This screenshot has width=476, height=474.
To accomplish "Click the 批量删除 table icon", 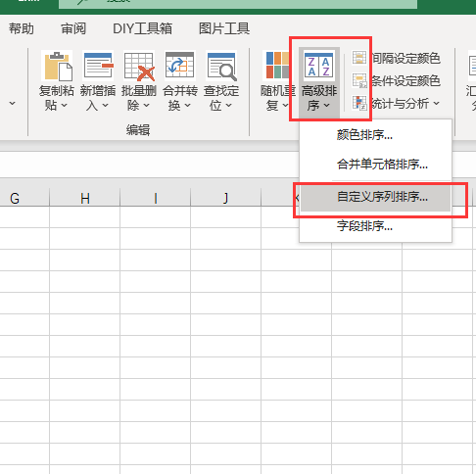I will [139, 66].
